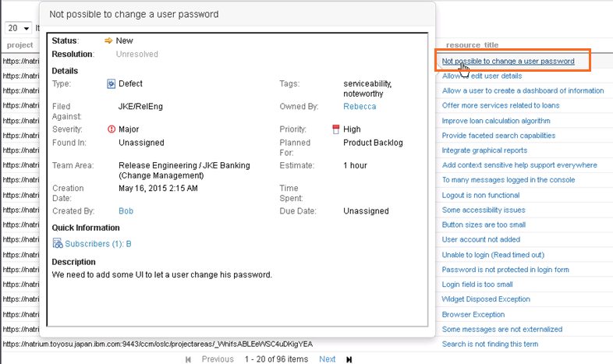Click the creation date 'May 16, 2015 2:15 AM'
Screen dimensions: 613x364
(158, 189)
